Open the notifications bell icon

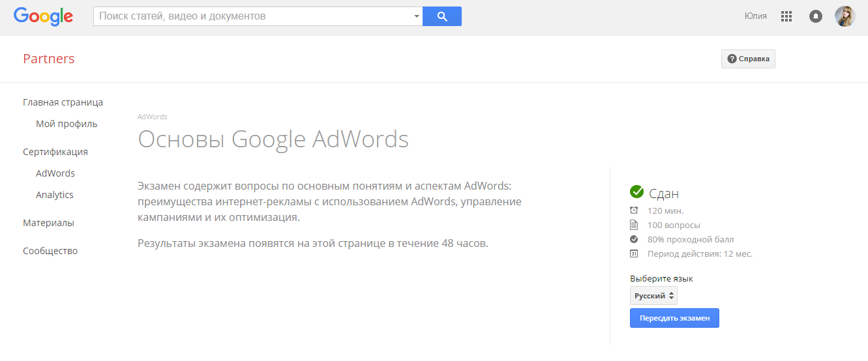tap(816, 16)
